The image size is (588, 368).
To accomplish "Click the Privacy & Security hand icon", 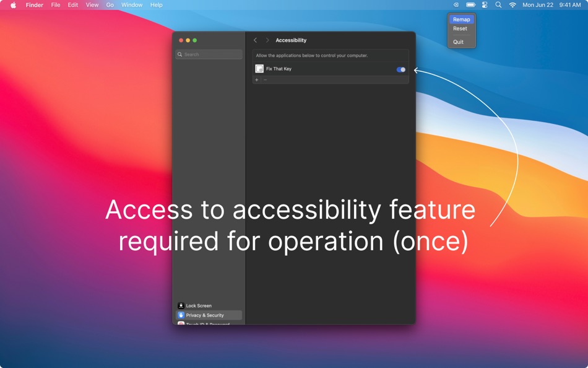I will tap(181, 315).
